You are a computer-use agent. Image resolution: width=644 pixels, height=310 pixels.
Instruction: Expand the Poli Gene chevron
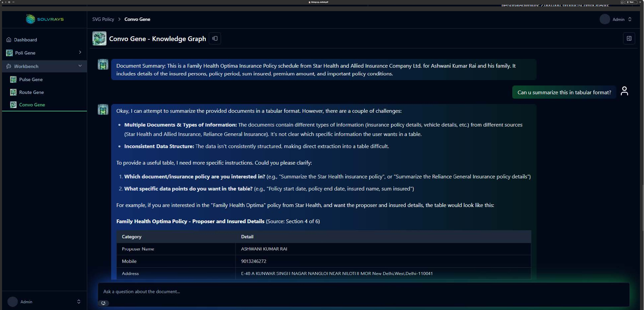point(80,53)
